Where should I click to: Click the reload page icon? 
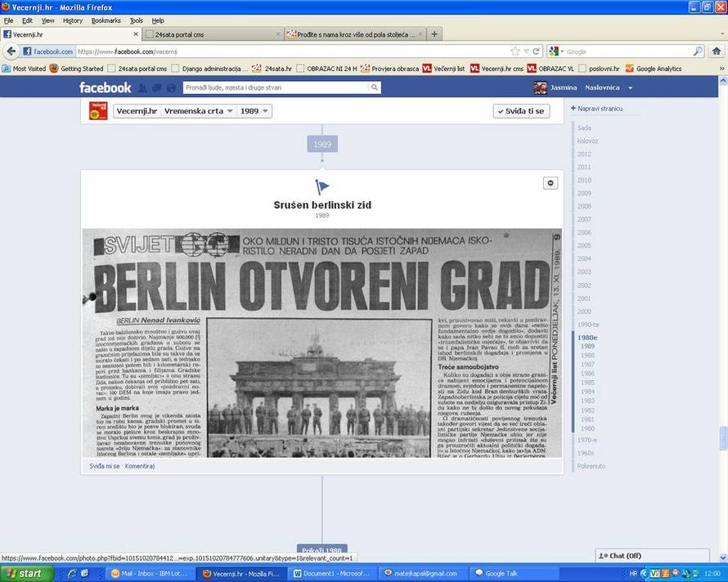[x=537, y=51]
